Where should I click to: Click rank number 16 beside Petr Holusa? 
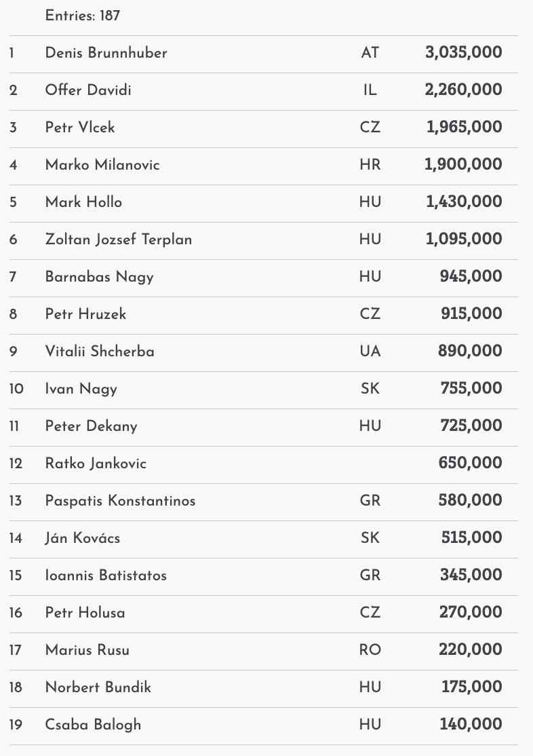pos(16,613)
